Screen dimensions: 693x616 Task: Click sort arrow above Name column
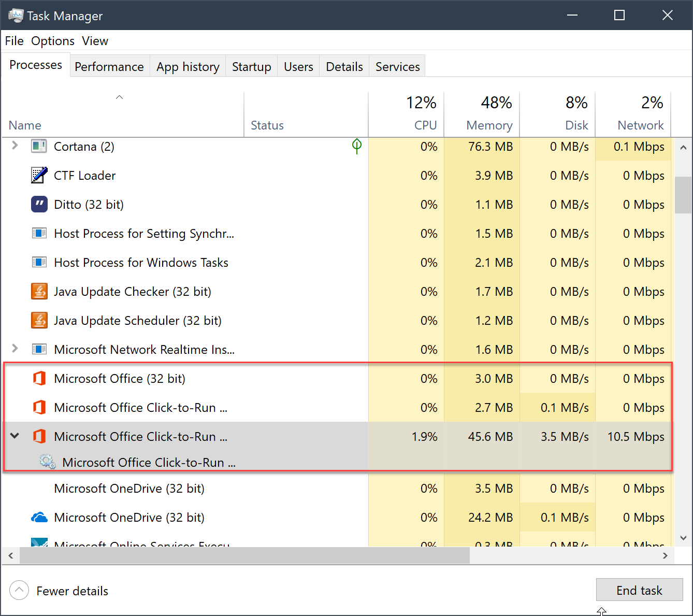tap(120, 97)
